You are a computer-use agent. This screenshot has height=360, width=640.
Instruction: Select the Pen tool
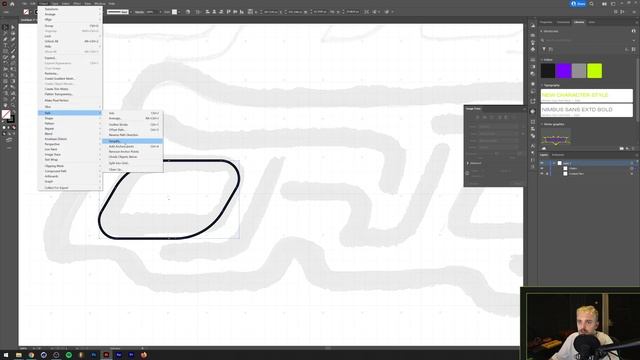tap(5, 40)
